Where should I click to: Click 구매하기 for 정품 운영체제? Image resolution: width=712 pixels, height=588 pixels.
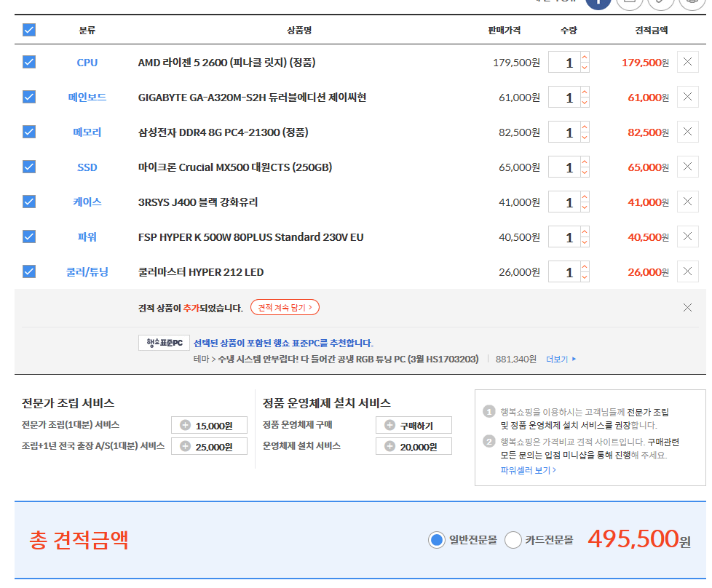click(414, 426)
